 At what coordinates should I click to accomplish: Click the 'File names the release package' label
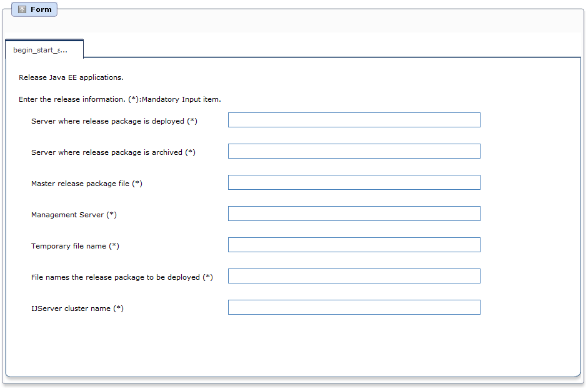pyautogui.click(x=122, y=277)
